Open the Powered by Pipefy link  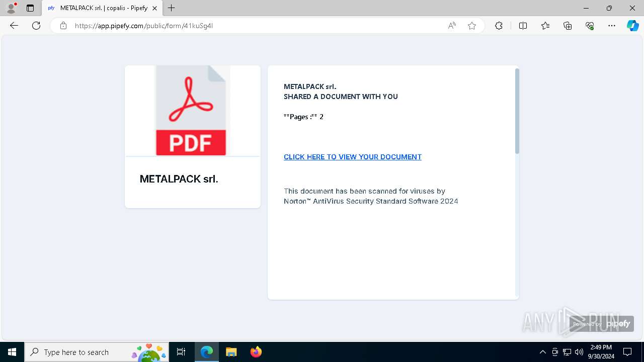click(601, 324)
